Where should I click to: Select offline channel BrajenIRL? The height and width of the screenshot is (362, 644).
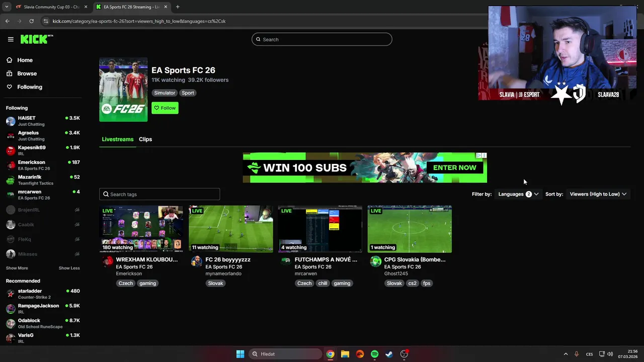pyautogui.click(x=43, y=210)
